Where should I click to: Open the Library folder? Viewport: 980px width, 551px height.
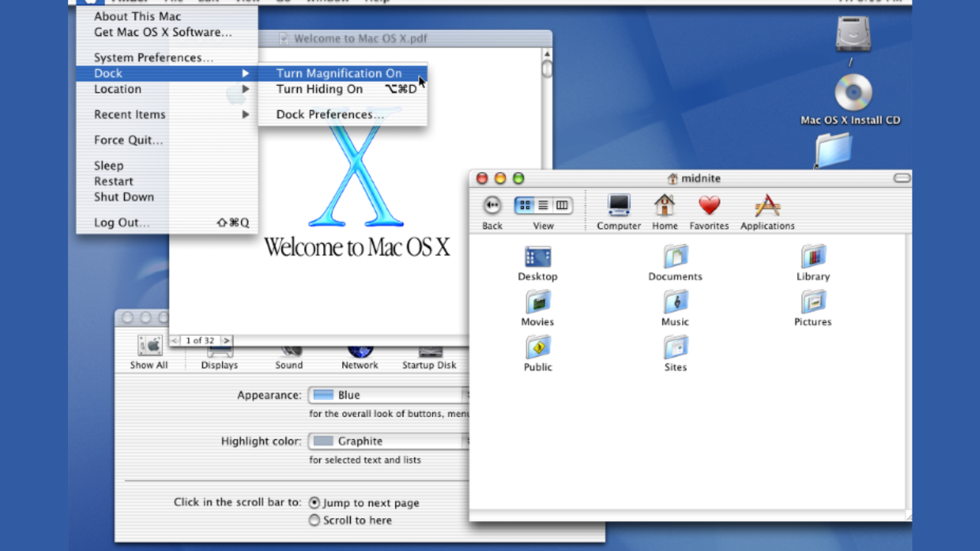[813, 258]
